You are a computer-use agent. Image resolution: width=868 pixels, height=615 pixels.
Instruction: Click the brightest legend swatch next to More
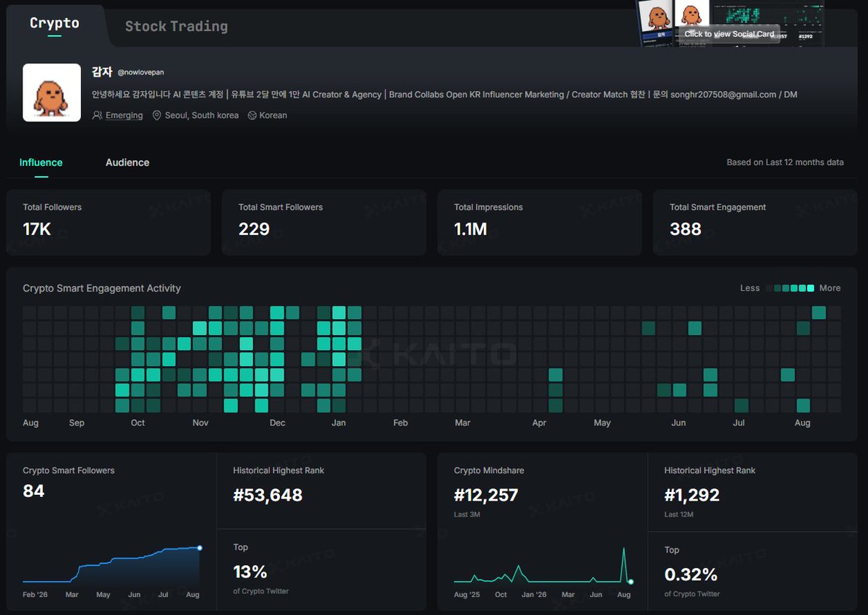click(811, 288)
